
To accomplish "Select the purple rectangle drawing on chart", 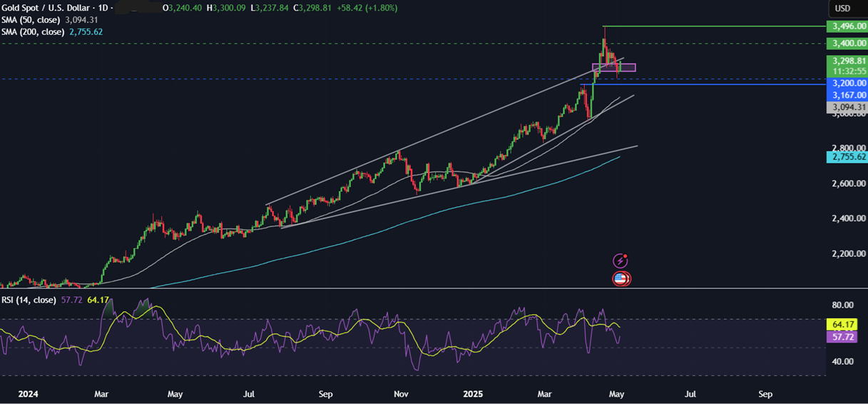I will 614,68.
